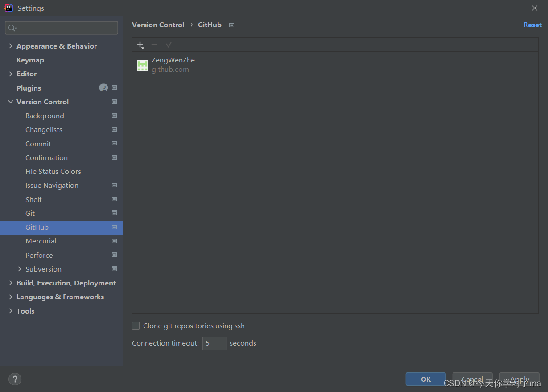Click project icon next to Mercurial

115,241
